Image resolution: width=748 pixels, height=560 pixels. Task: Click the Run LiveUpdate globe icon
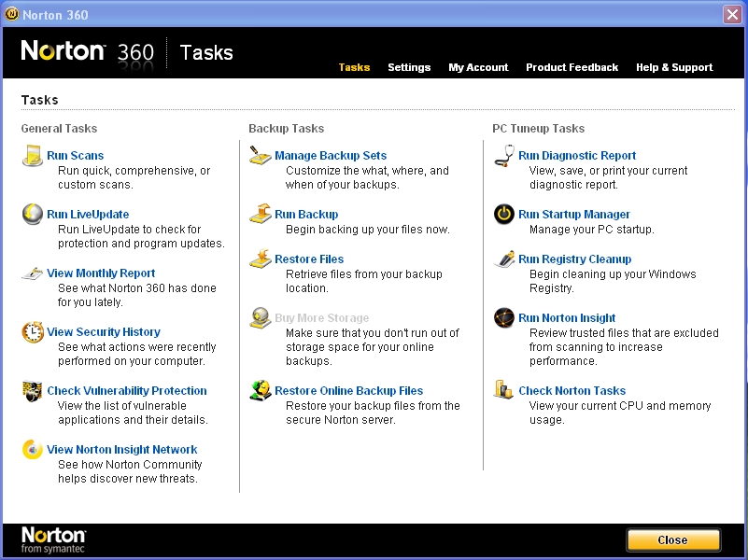(x=33, y=214)
